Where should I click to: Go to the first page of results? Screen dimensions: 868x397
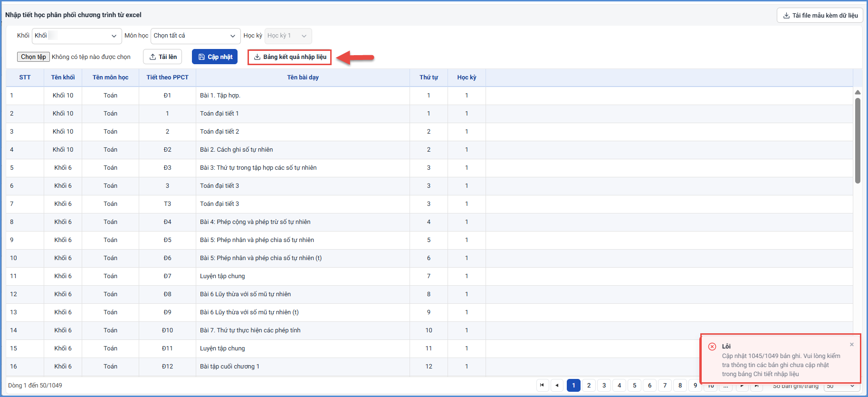pos(542,385)
